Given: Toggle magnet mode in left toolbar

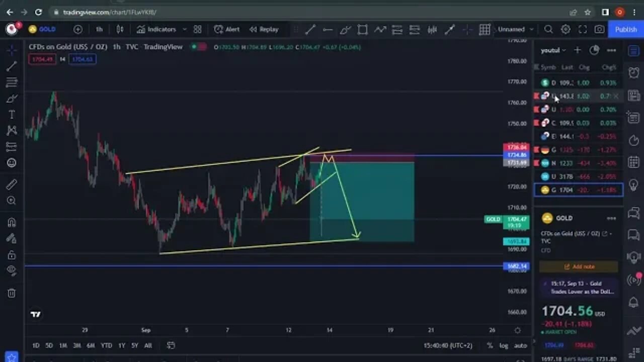Looking at the screenshot, I should click(x=12, y=222).
